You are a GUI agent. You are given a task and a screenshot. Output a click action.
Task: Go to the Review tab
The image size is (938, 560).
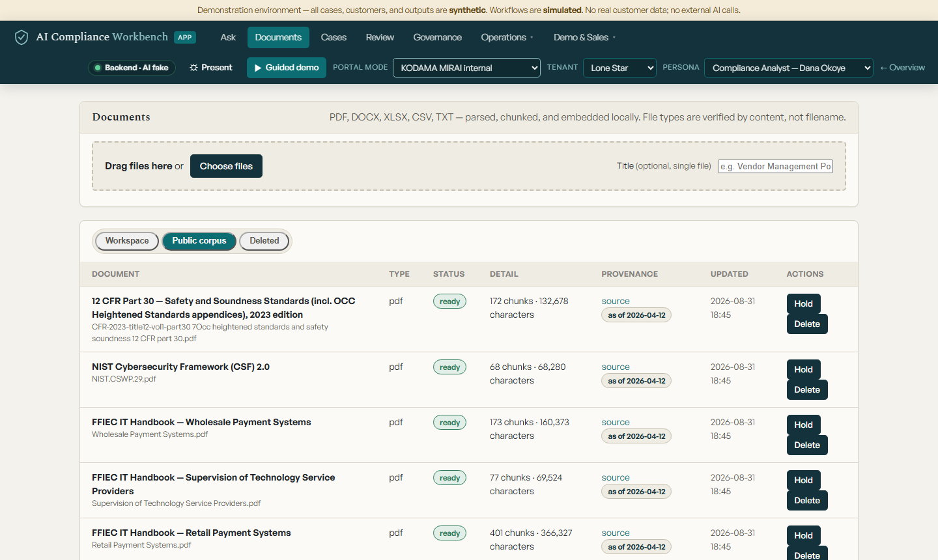pos(380,37)
